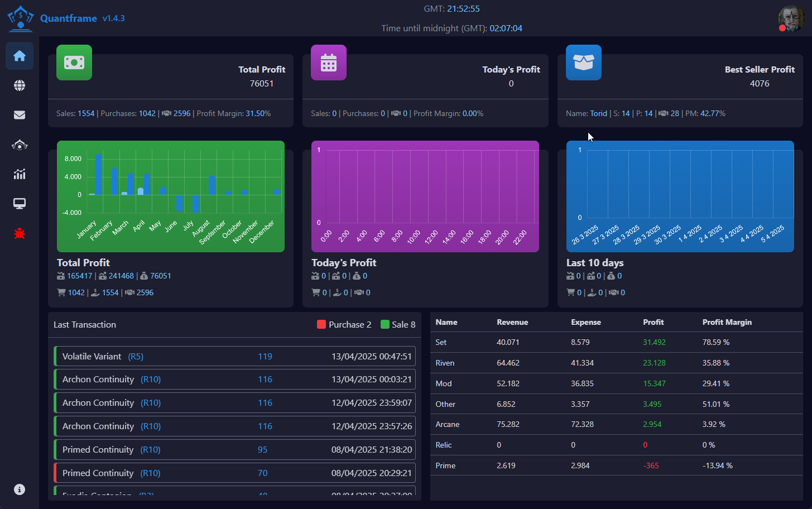The width and height of the screenshot is (812, 509).
Task: Click the sidebar icon below the envelope
Action: (x=20, y=145)
